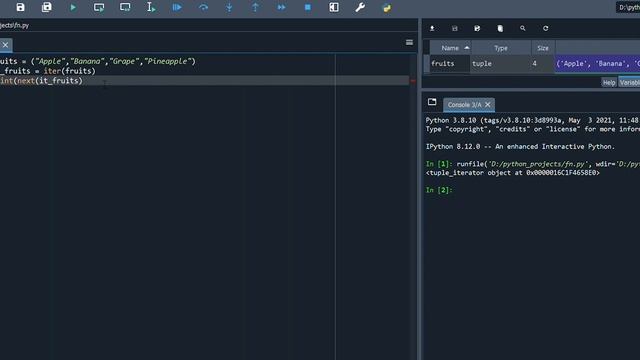
Task: Close the editor file tab
Action: point(5,45)
